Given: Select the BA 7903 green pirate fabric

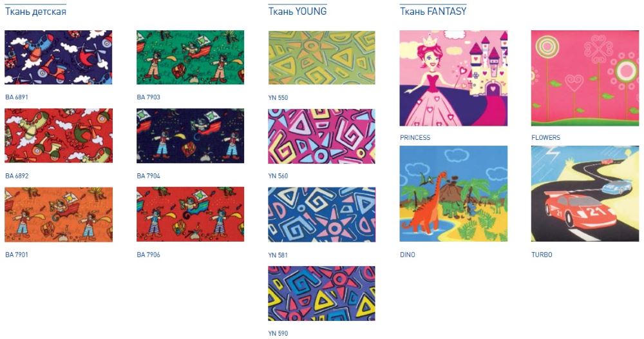Looking at the screenshot, I should coord(190,57).
